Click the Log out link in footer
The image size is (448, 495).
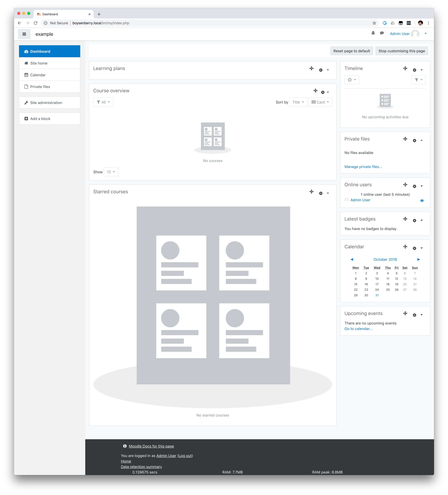[185, 456]
